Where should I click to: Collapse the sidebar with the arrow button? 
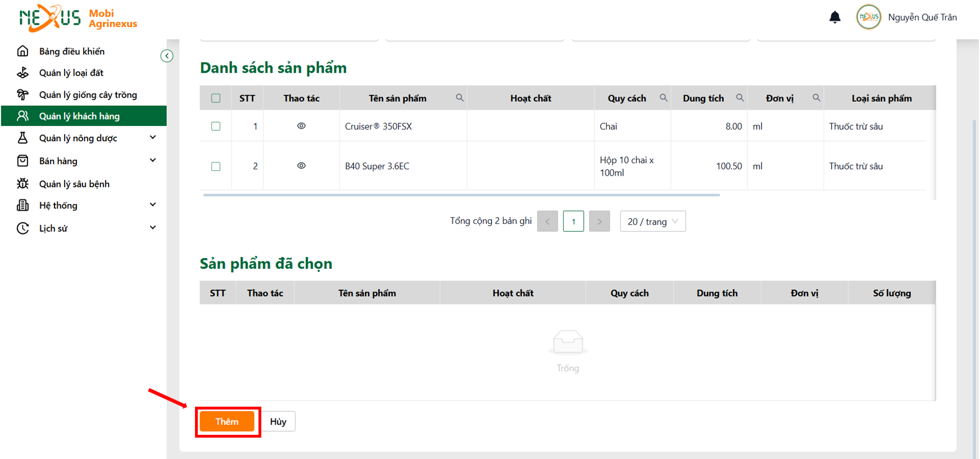tap(167, 56)
